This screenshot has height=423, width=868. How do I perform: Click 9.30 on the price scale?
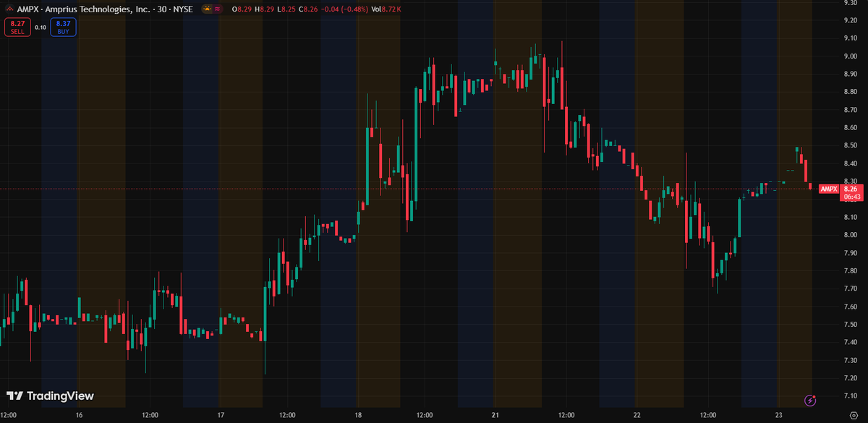(850, 3)
